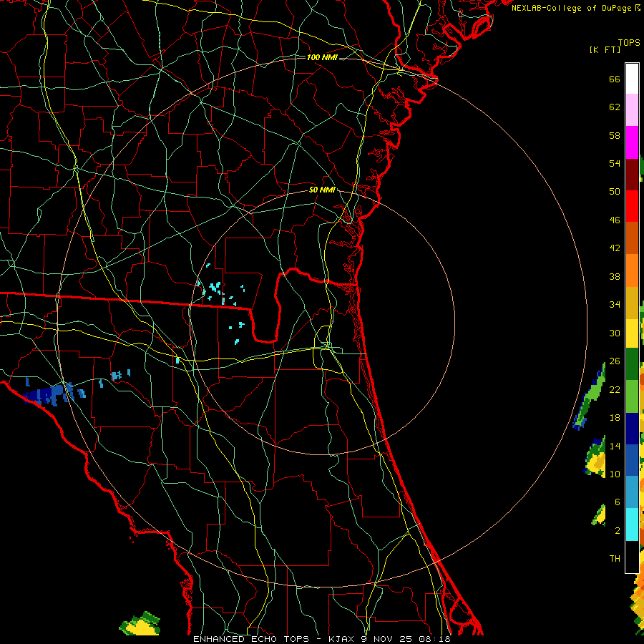The image size is (644, 644).
Task: Click the '62' legend value
Action: tap(615, 107)
